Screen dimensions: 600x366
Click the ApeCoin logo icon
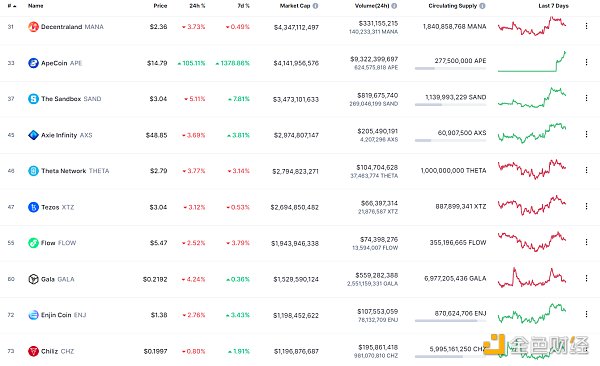tap(33, 63)
